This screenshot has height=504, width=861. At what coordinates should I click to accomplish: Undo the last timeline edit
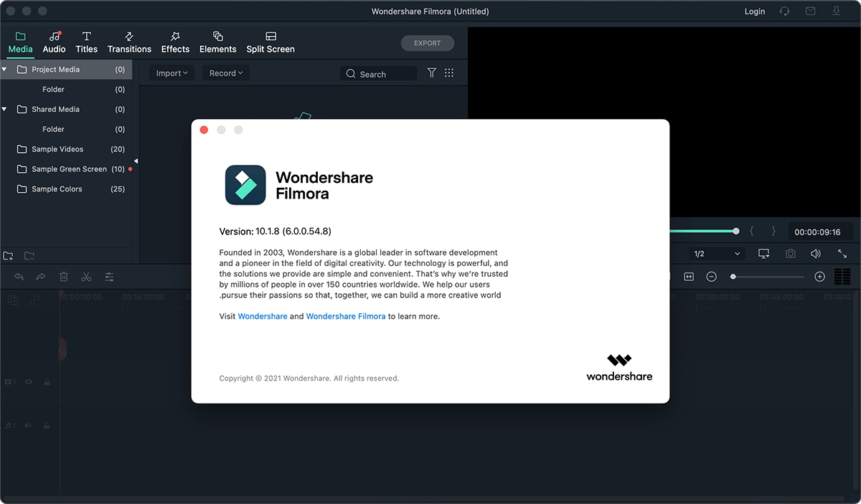coord(19,277)
